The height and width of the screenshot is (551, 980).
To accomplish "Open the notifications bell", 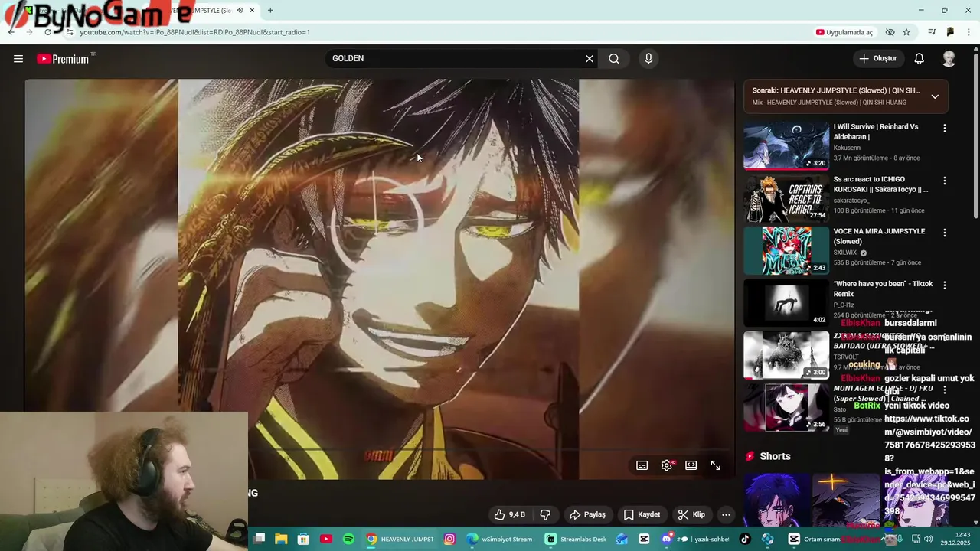I will (920, 59).
